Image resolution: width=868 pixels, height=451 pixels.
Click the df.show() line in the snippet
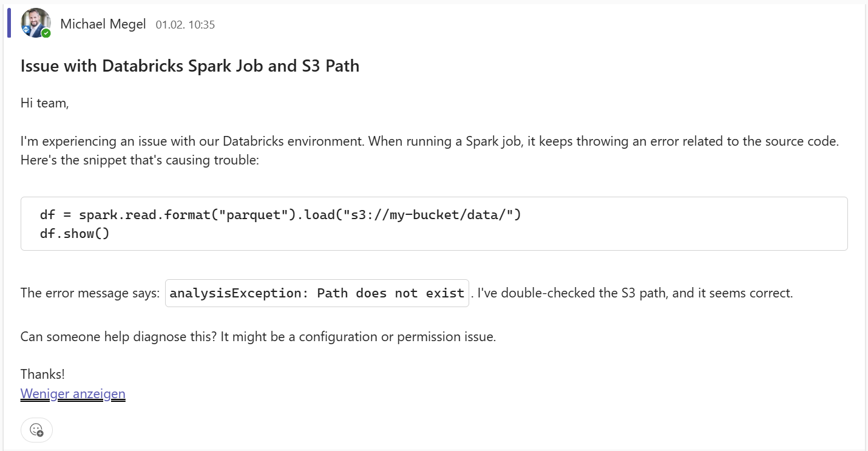(74, 232)
